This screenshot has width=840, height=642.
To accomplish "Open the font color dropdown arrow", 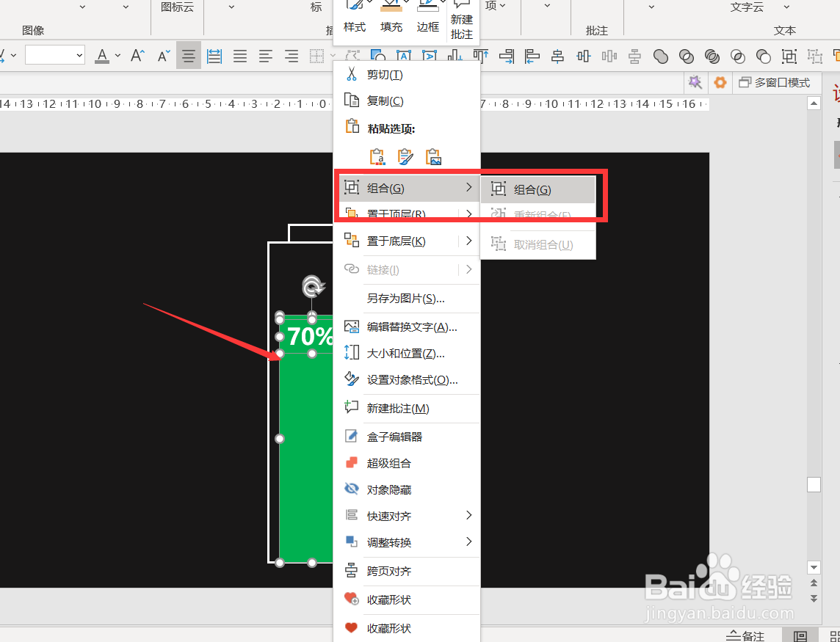I will click(116, 55).
